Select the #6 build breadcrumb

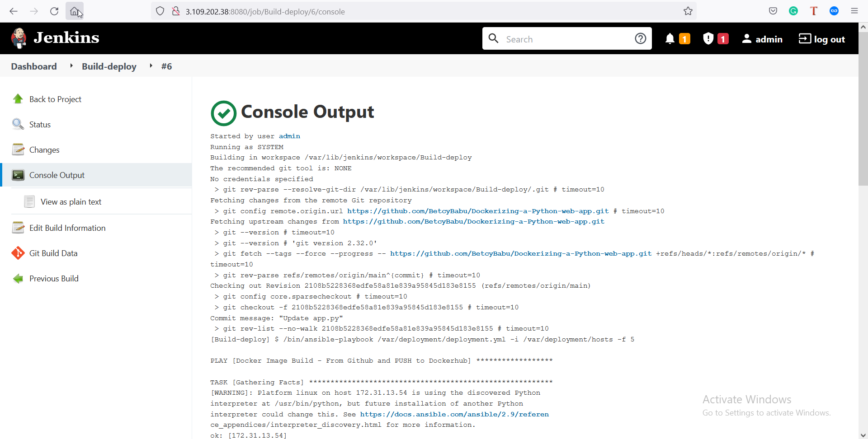pos(166,66)
